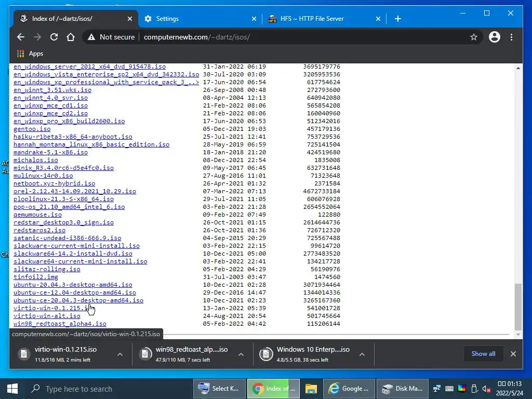Open the Windows Start menu

tap(12, 389)
